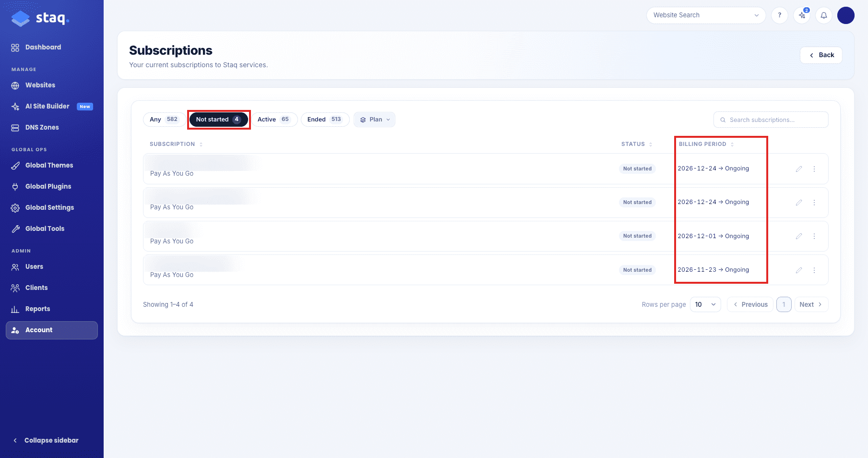Open Global Settings

coord(52,207)
